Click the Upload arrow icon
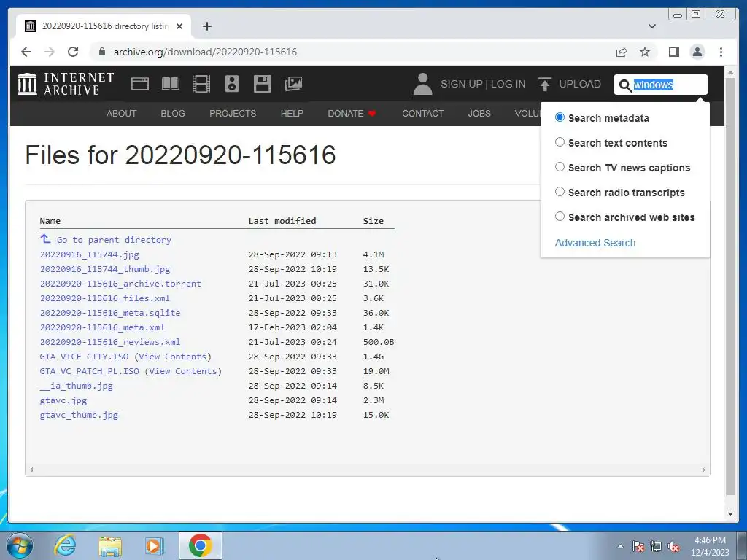747x560 pixels. (x=544, y=84)
